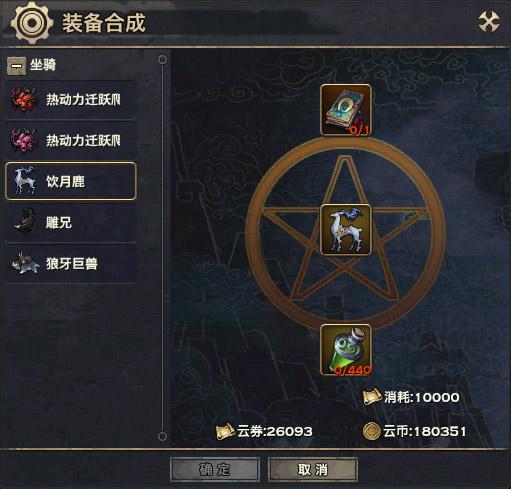
Task: Select the first 热动力迁跃 entry
Action: [71, 99]
